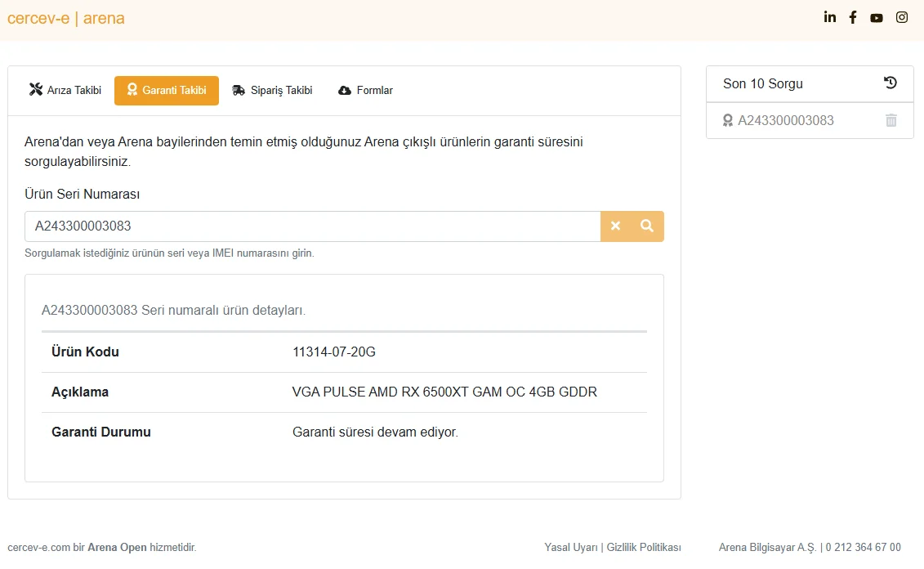Click the Son 10 Sorgu heading
924x569 pixels.
point(762,83)
